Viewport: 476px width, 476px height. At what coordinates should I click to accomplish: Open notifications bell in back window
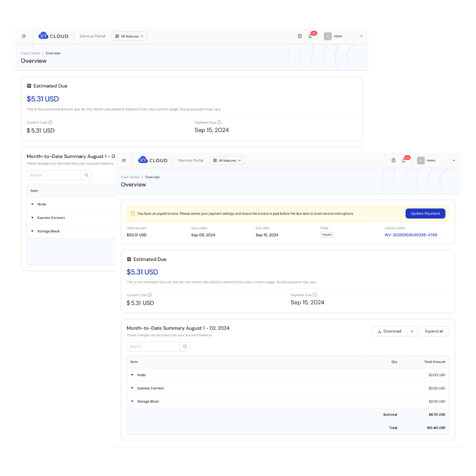(310, 36)
